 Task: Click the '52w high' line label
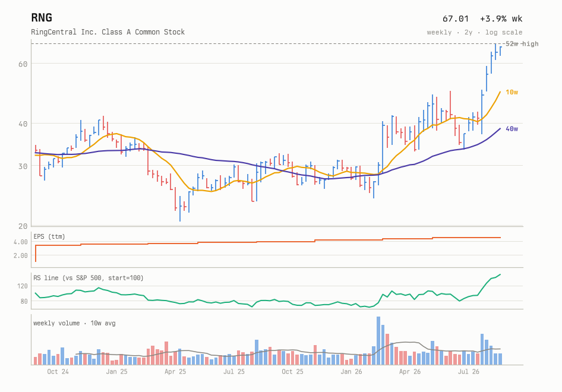pyautogui.click(x=522, y=44)
